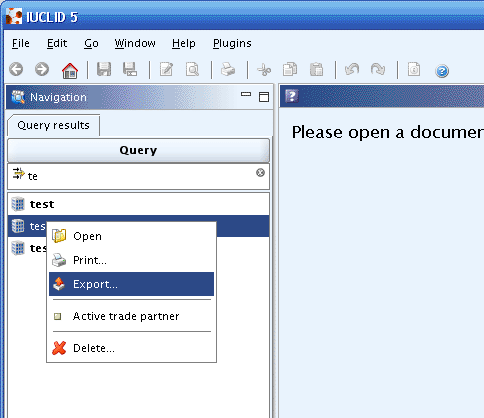484x418 pixels.
Task: Open the Home page via house icon
Action: click(70, 70)
